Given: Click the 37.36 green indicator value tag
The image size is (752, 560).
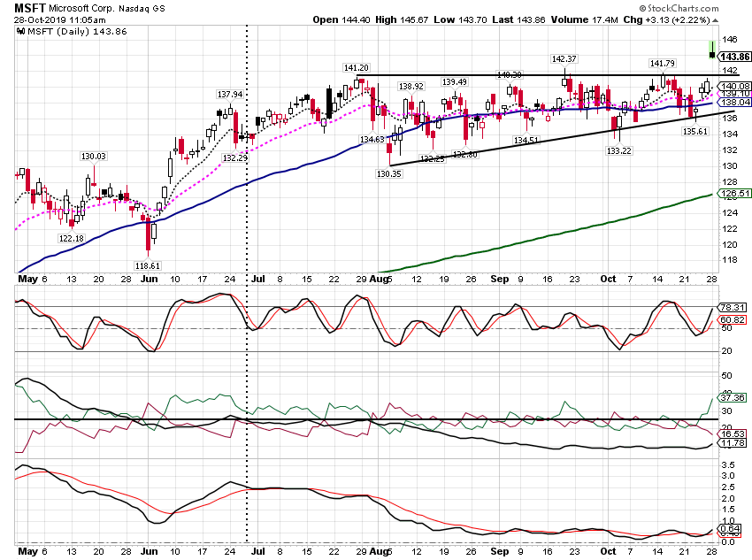Looking at the screenshot, I should pos(733,397).
